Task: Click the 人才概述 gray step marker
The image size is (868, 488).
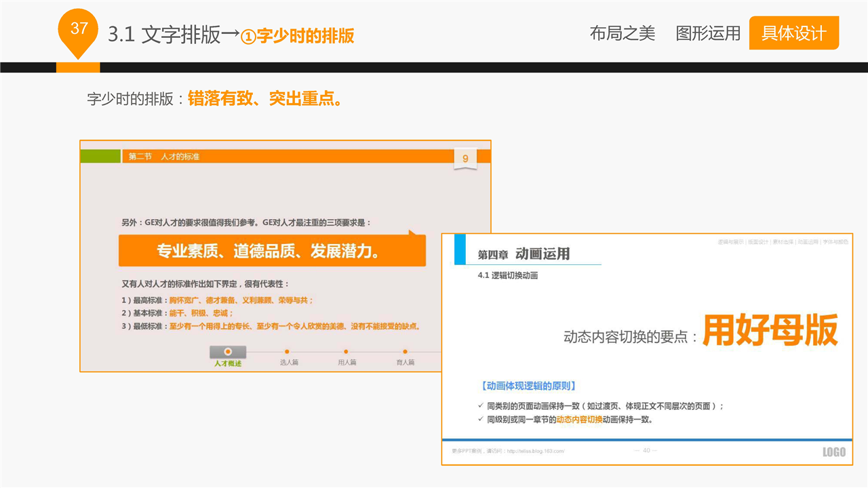Action: [228, 352]
